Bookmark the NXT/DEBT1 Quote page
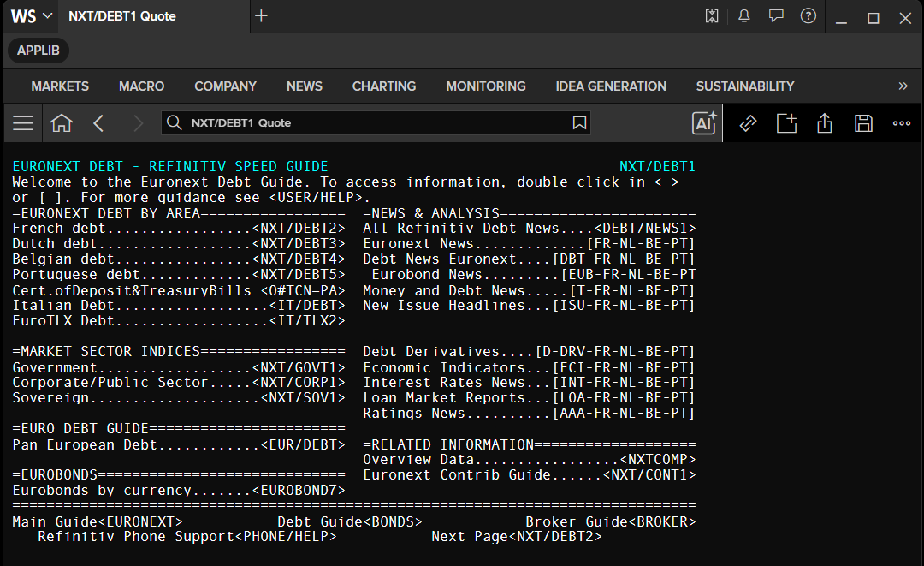 (x=579, y=122)
